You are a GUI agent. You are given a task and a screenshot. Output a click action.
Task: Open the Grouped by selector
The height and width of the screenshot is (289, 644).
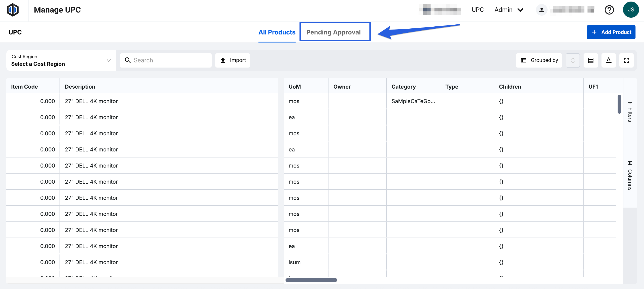coord(539,60)
